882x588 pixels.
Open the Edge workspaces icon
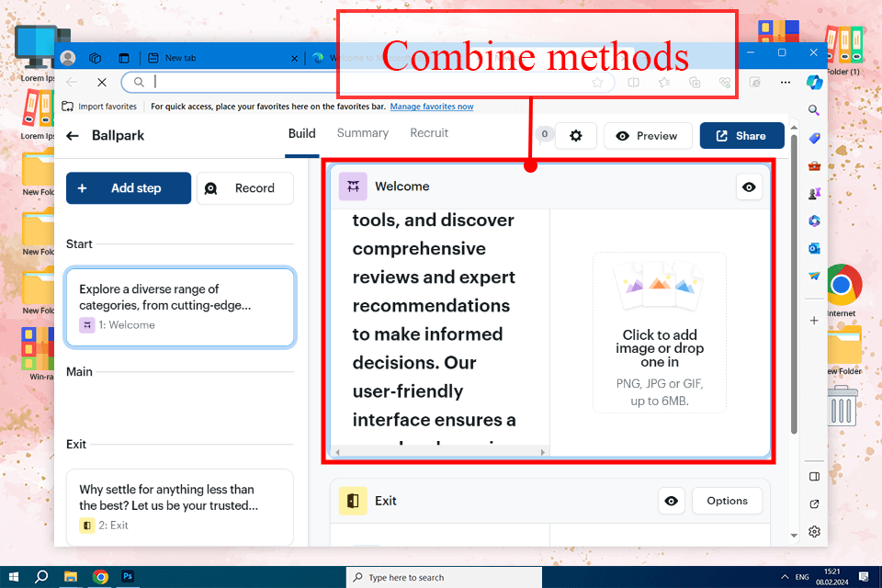tap(95, 57)
